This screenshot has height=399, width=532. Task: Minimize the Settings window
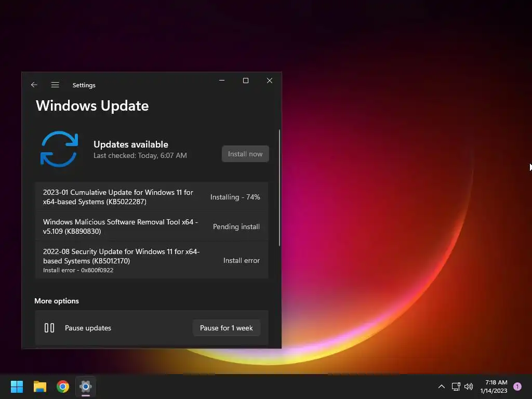point(222,81)
